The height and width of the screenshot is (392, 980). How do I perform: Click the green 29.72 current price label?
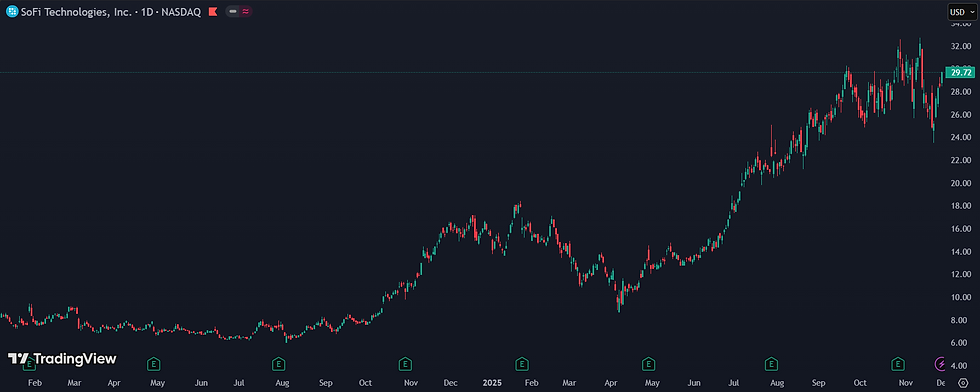(x=961, y=73)
